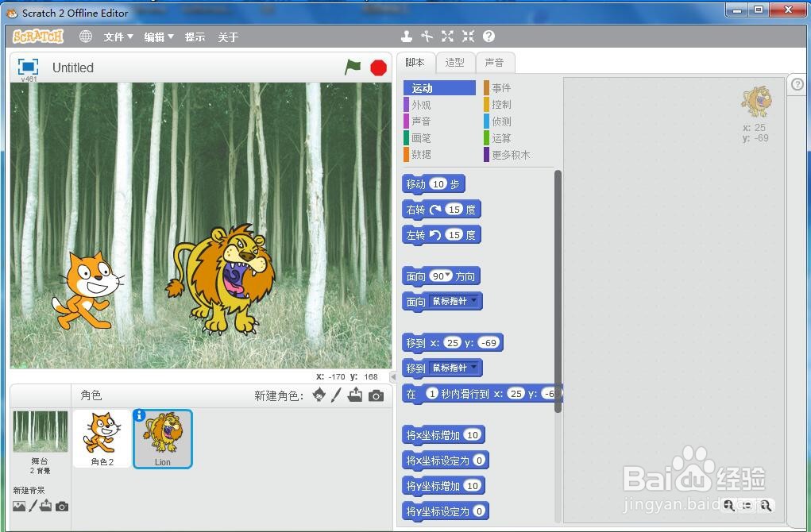Click the Scratch logo
Image resolution: width=811 pixels, height=532 pixels.
38,37
